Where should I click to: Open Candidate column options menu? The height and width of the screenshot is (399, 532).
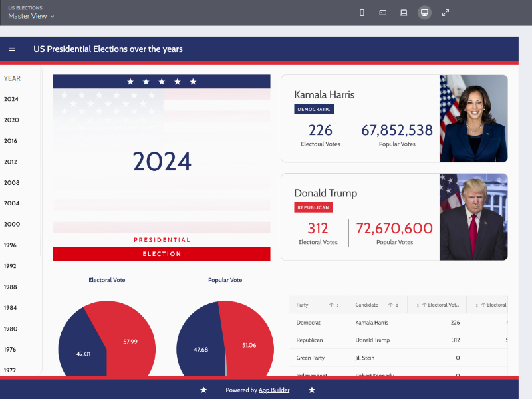pyautogui.click(x=398, y=305)
